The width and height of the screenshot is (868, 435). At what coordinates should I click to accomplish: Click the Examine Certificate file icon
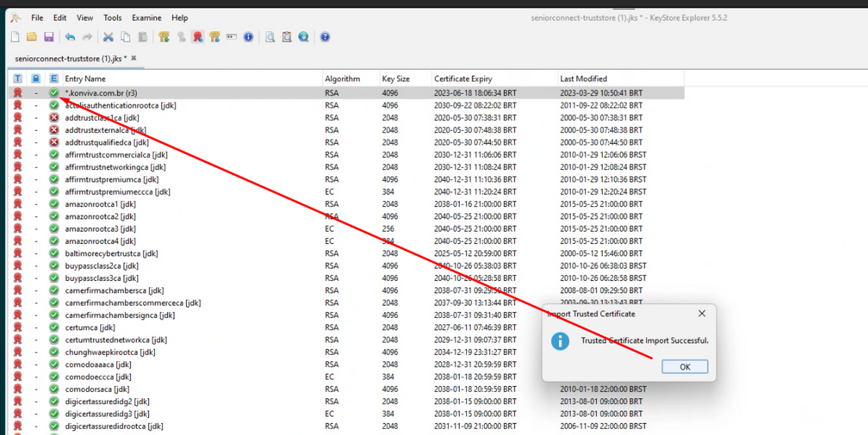click(x=270, y=37)
